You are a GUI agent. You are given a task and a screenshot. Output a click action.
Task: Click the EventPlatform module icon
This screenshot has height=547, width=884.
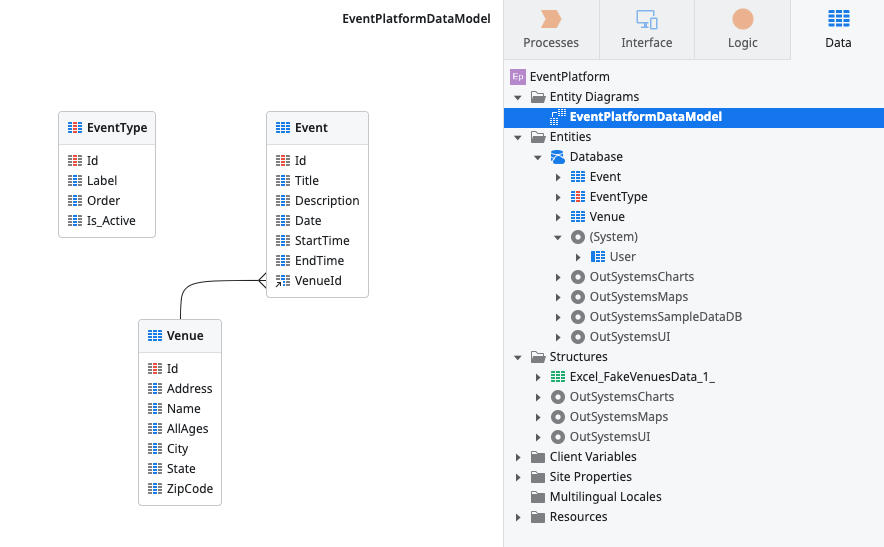(x=518, y=77)
